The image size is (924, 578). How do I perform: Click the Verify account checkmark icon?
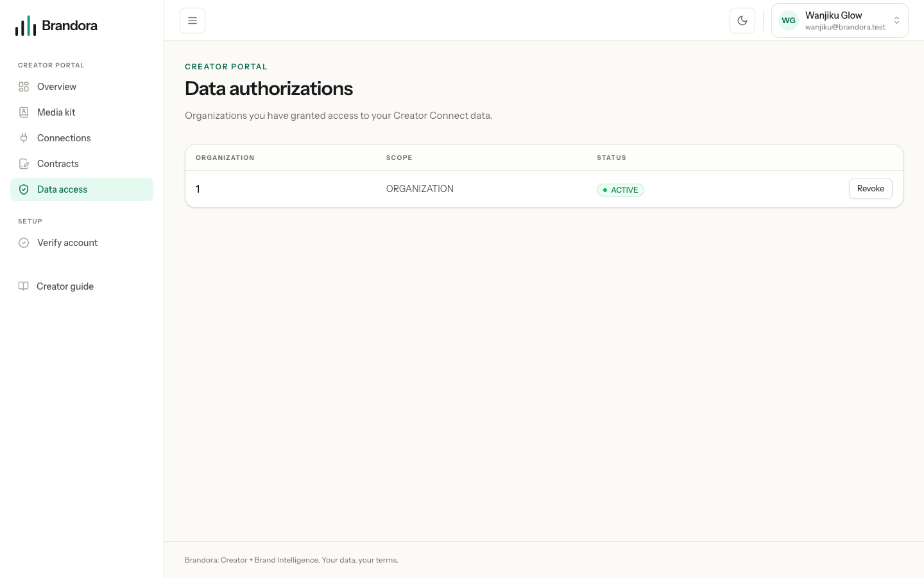(x=24, y=243)
